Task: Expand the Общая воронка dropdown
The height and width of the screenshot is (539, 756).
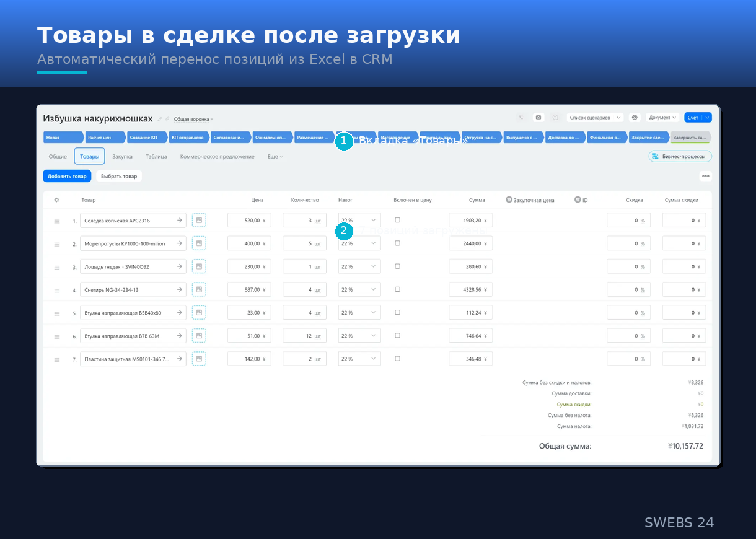Action: [193, 119]
